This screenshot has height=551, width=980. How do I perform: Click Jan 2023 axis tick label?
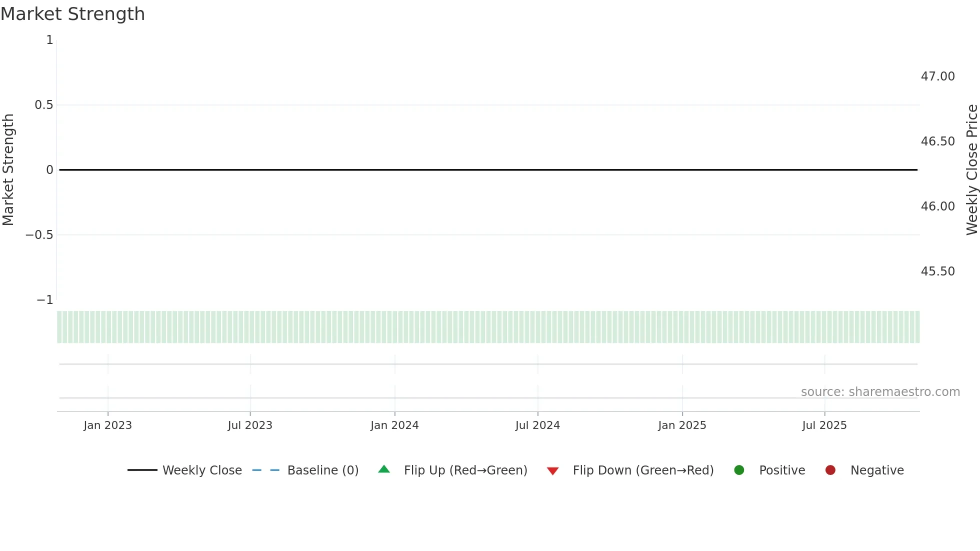click(x=107, y=425)
